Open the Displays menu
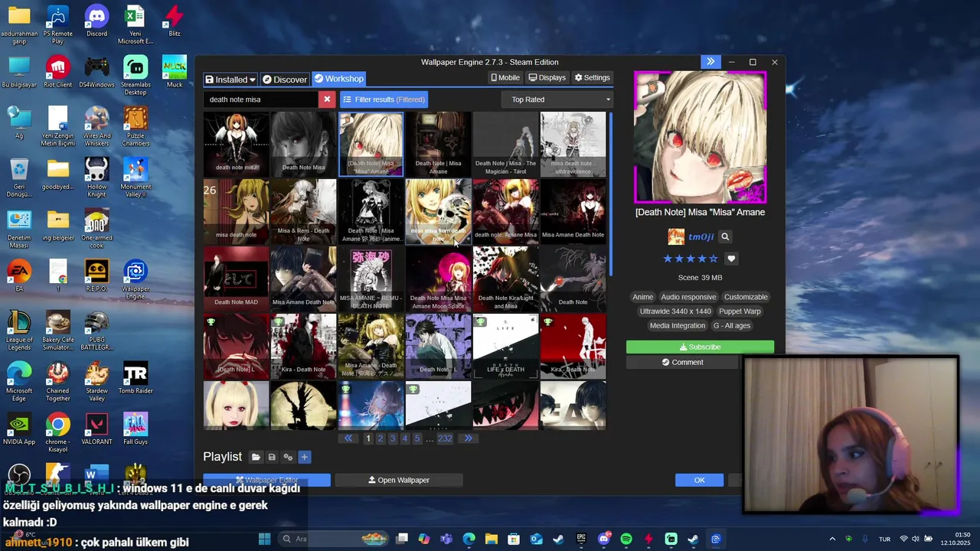 coord(547,77)
